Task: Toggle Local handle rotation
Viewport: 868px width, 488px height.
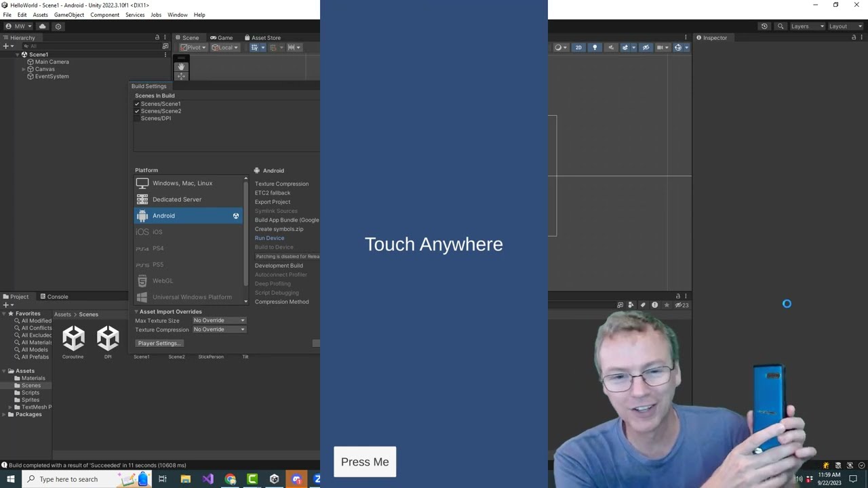Action: tap(224, 47)
